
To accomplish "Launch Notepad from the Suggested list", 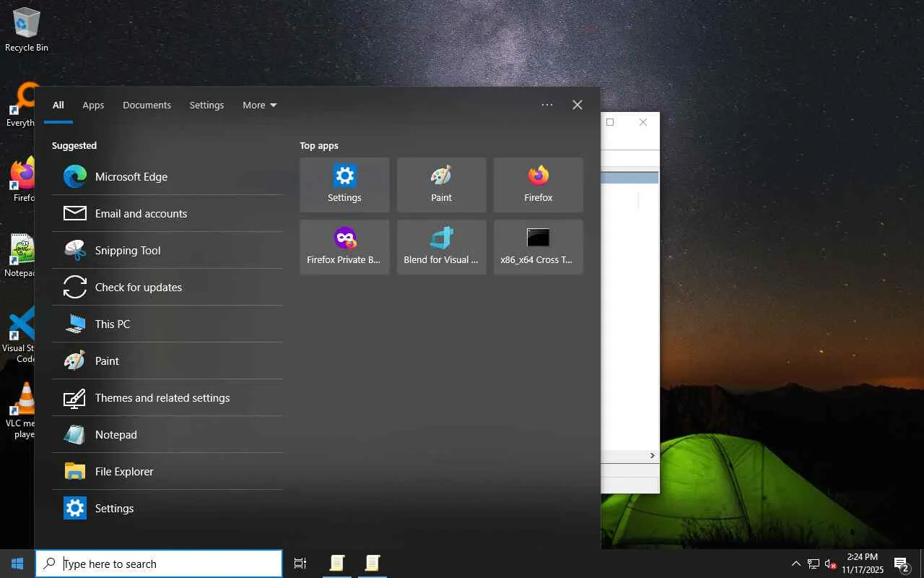I will point(167,434).
